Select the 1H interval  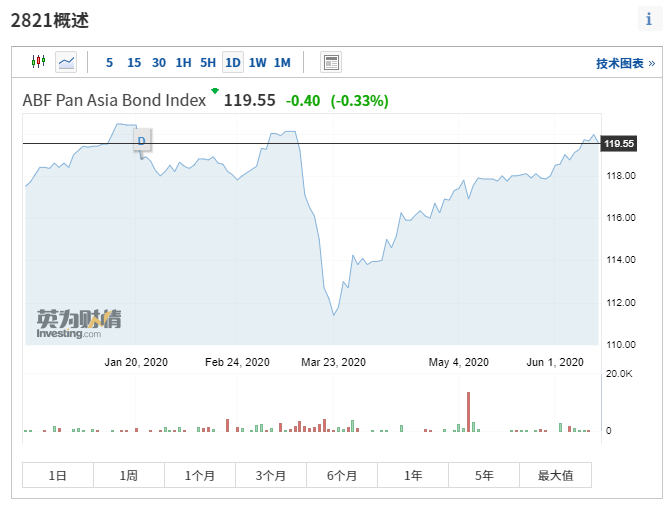point(183,62)
